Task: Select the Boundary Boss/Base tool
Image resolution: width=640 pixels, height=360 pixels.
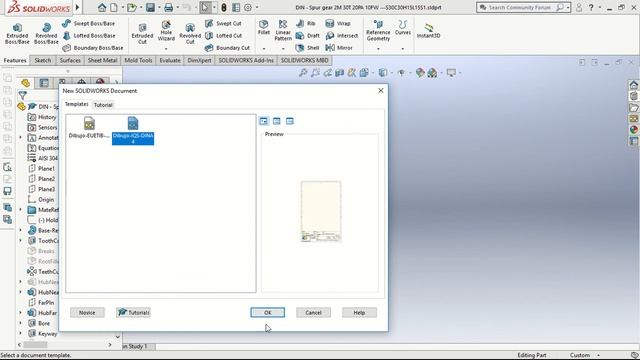Action: tap(93, 48)
